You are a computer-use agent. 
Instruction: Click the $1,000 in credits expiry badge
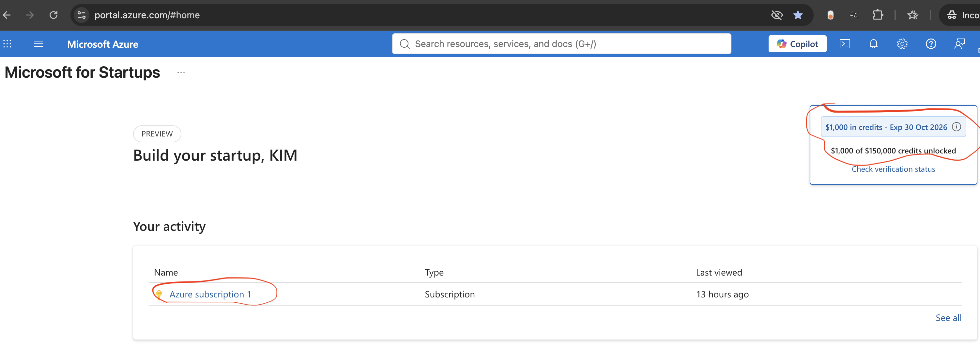893,127
